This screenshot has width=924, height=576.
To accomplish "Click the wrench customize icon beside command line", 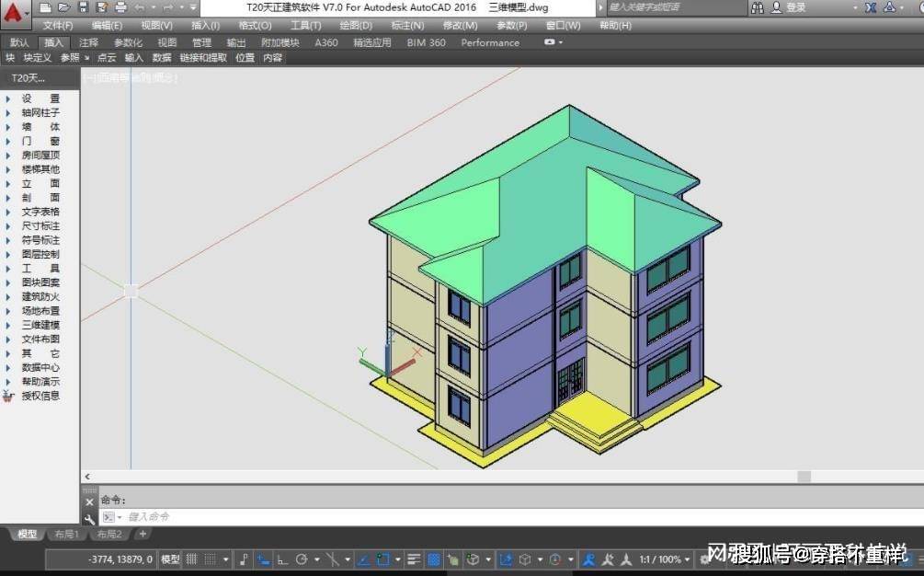I will [89, 519].
